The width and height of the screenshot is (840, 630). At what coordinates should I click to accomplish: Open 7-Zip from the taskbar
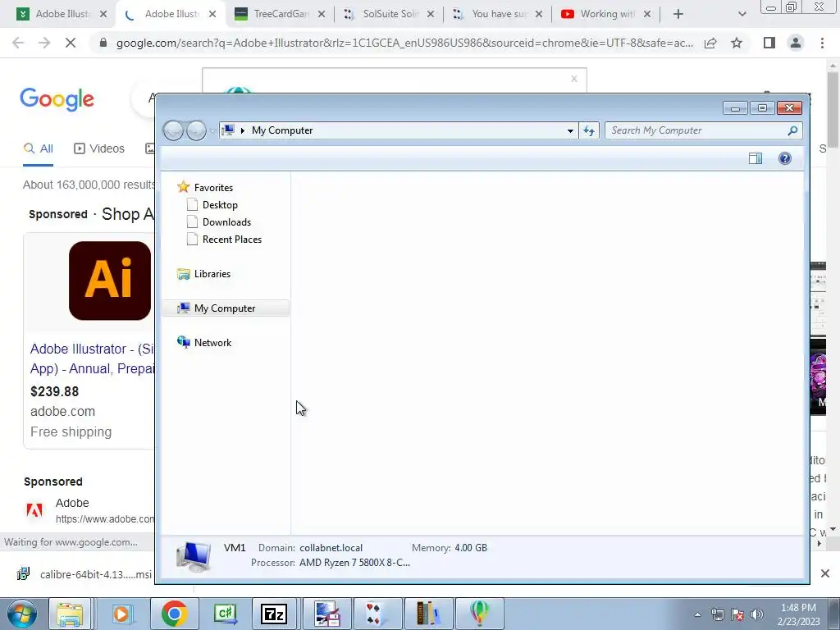click(274, 614)
